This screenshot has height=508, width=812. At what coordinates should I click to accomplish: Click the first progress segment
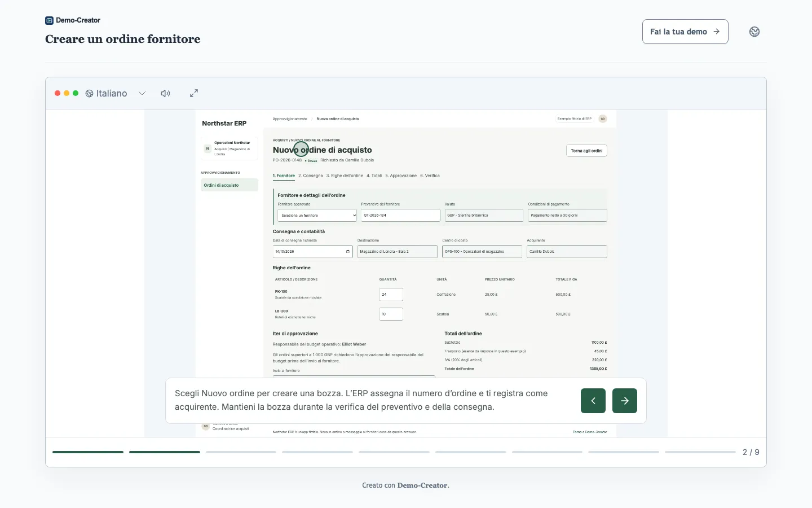click(88, 452)
